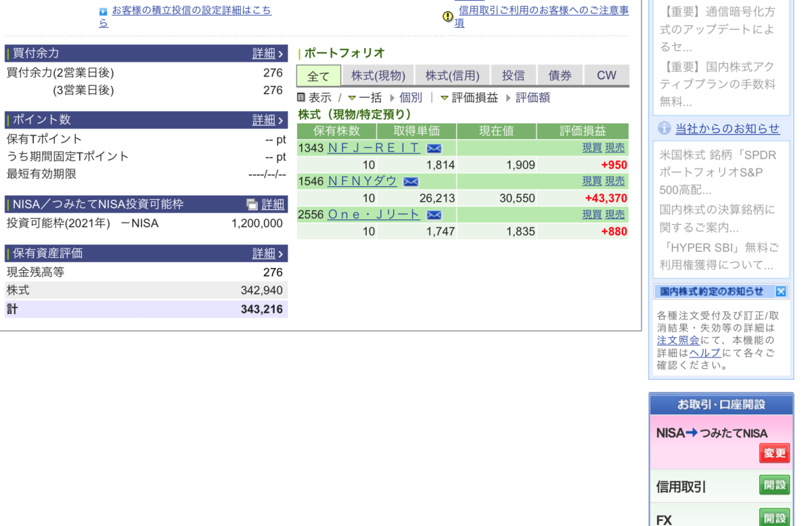
Task: Click 現買 for One・Jリート
Action: coord(592,215)
